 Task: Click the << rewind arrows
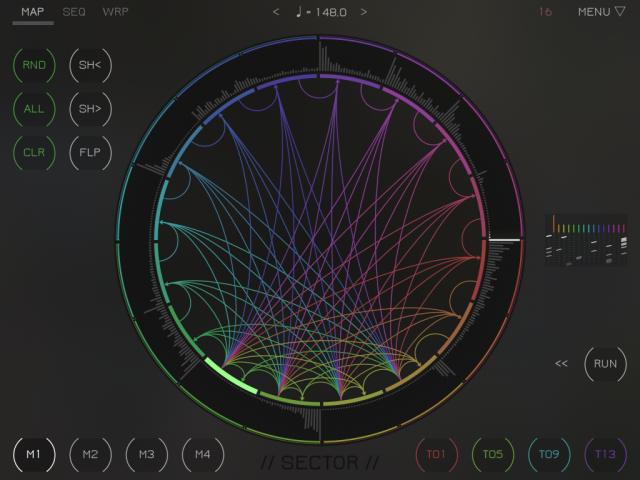(x=561, y=364)
